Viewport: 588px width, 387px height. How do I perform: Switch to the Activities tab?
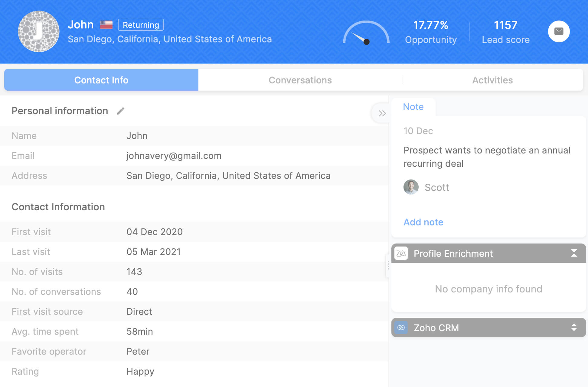[x=492, y=79]
